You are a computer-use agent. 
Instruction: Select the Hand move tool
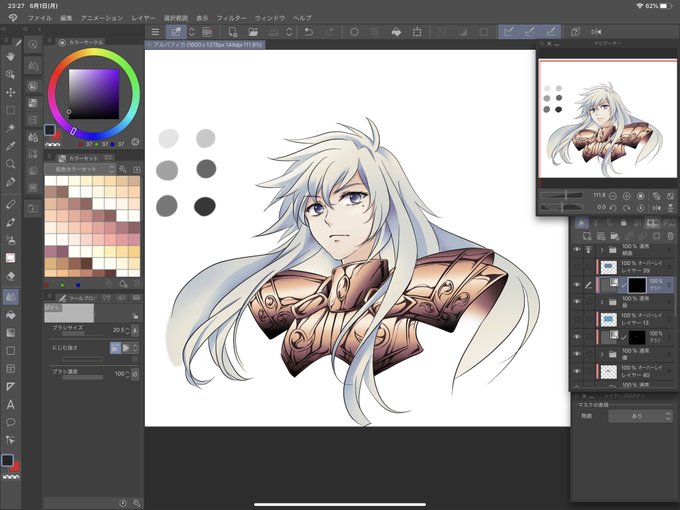pyautogui.click(x=10, y=57)
